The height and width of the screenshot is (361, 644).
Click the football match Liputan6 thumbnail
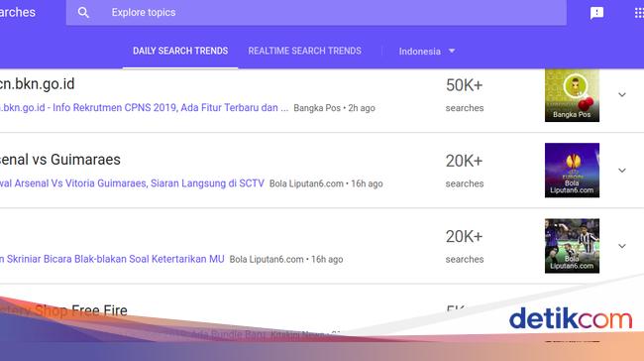tap(572, 246)
